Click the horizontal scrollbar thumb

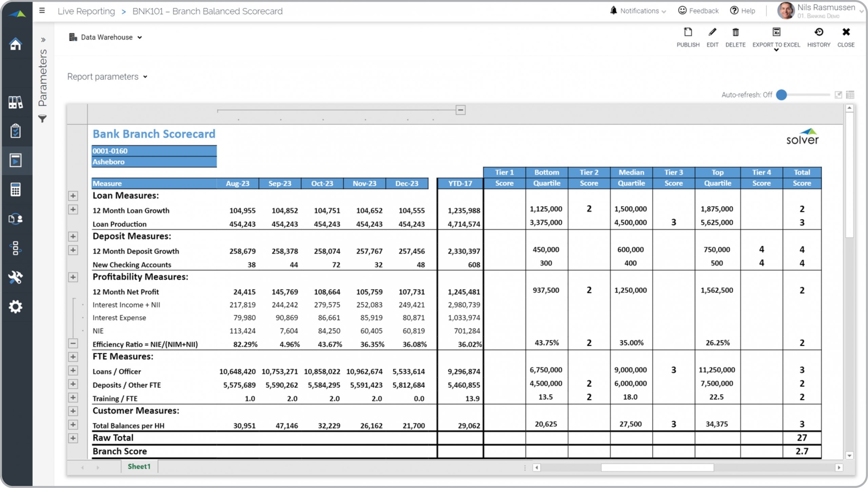(x=657, y=468)
